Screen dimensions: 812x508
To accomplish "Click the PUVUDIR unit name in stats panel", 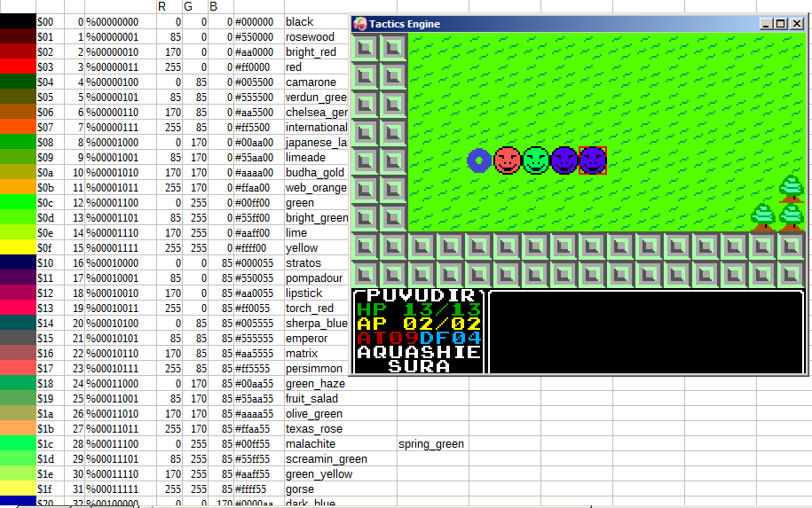I will pos(421,295).
